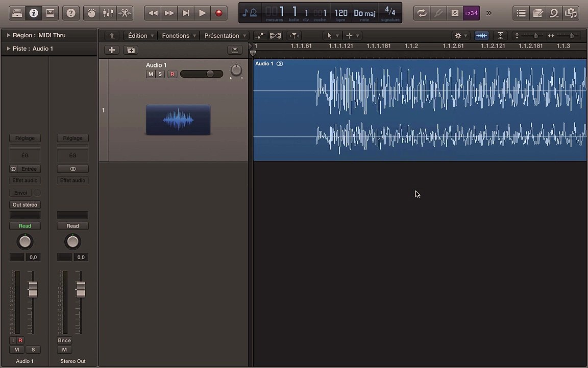This screenshot has width=588, height=368.
Task: Open ÉG on Audio 1 channel strip
Action: 24,155
